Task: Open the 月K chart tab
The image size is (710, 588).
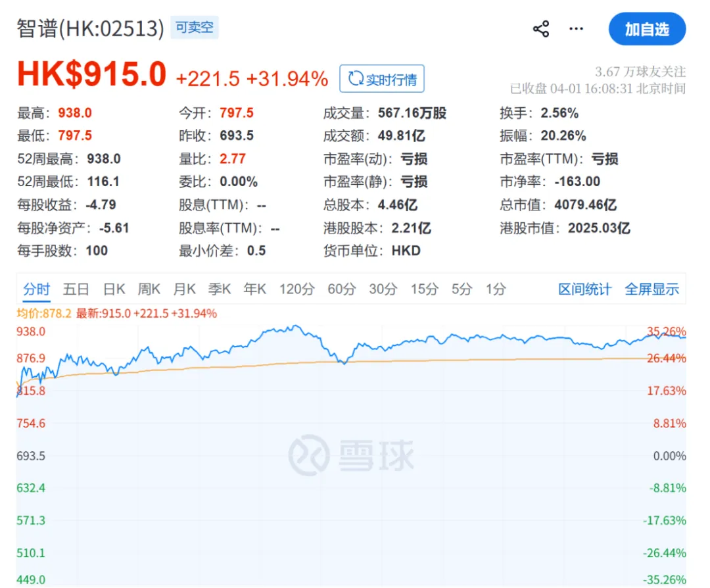Action: tap(184, 289)
